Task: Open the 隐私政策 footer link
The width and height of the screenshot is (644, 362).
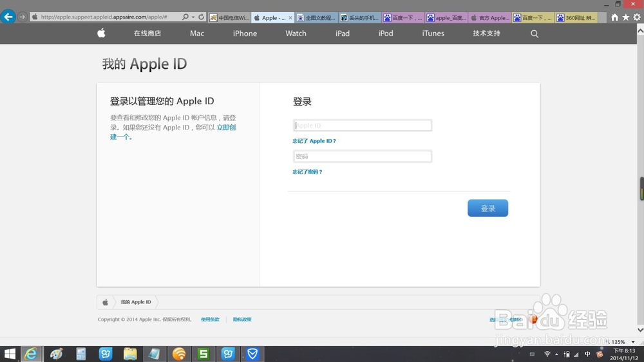Action: click(x=242, y=319)
